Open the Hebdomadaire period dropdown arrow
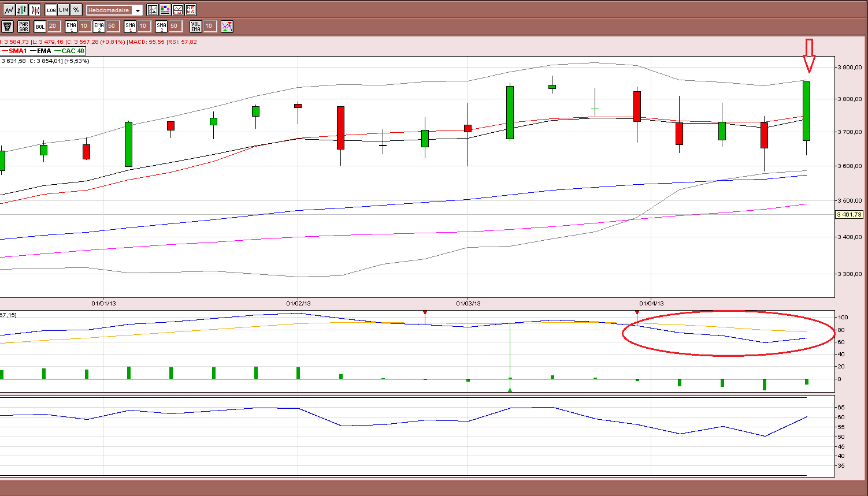 (x=137, y=10)
